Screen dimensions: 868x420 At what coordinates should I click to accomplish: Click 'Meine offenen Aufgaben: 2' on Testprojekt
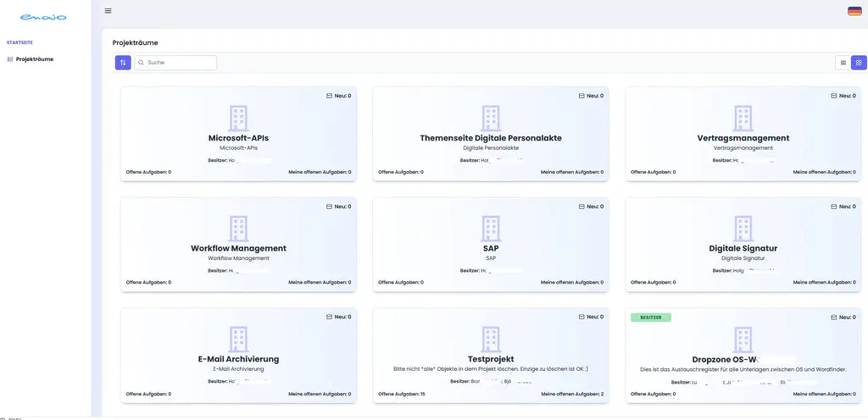pyautogui.click(x=572, y=394)
